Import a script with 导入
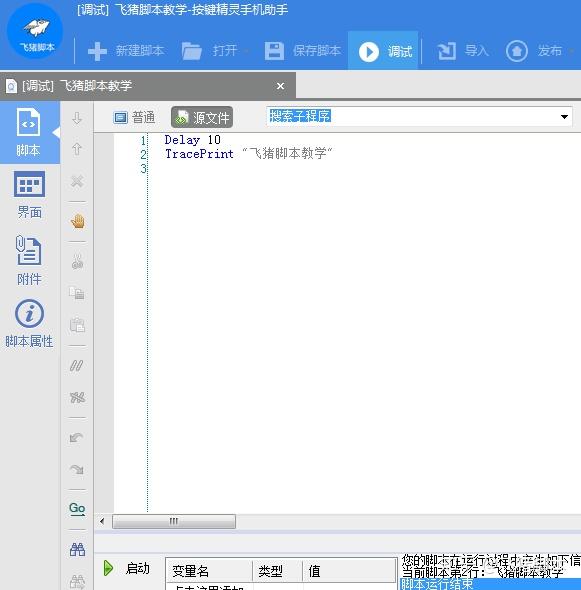 462,51
